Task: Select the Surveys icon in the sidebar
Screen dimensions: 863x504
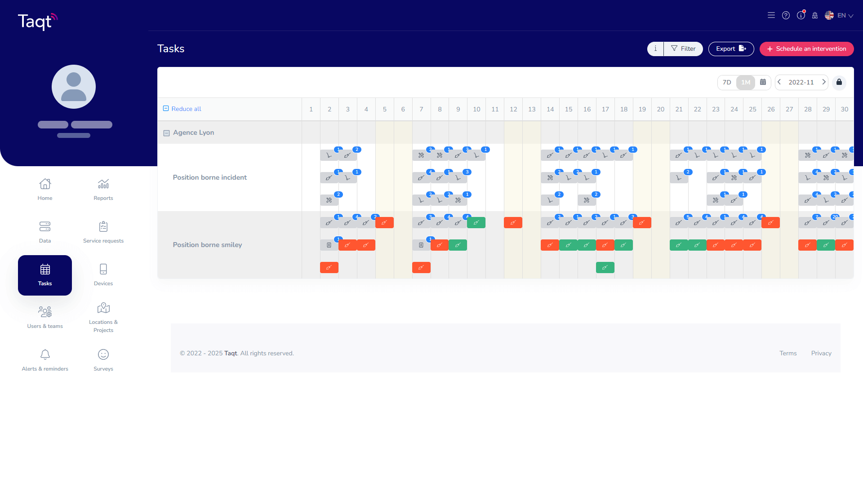Action: tap(103, 359)
